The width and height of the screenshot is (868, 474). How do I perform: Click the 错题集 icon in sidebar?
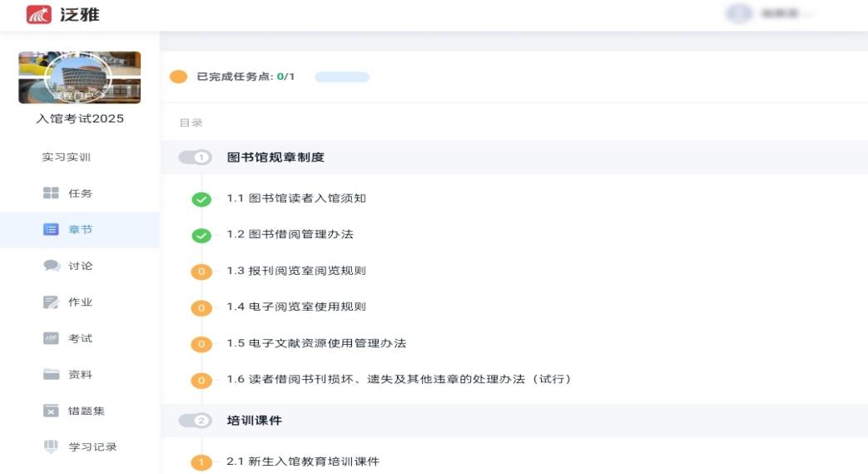pyautogui.click(x=51, y=411)
